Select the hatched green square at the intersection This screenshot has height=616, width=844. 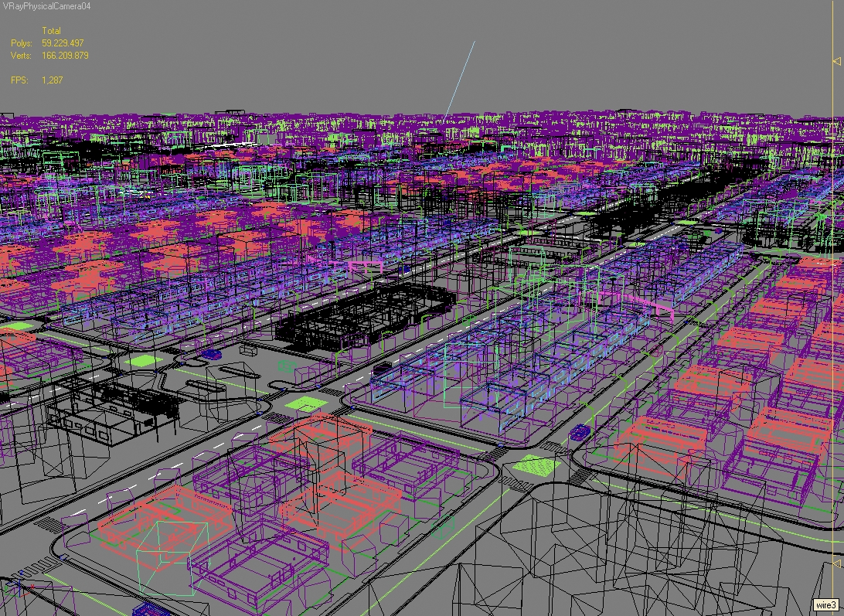pyautogui.click(x=536, y=465)
